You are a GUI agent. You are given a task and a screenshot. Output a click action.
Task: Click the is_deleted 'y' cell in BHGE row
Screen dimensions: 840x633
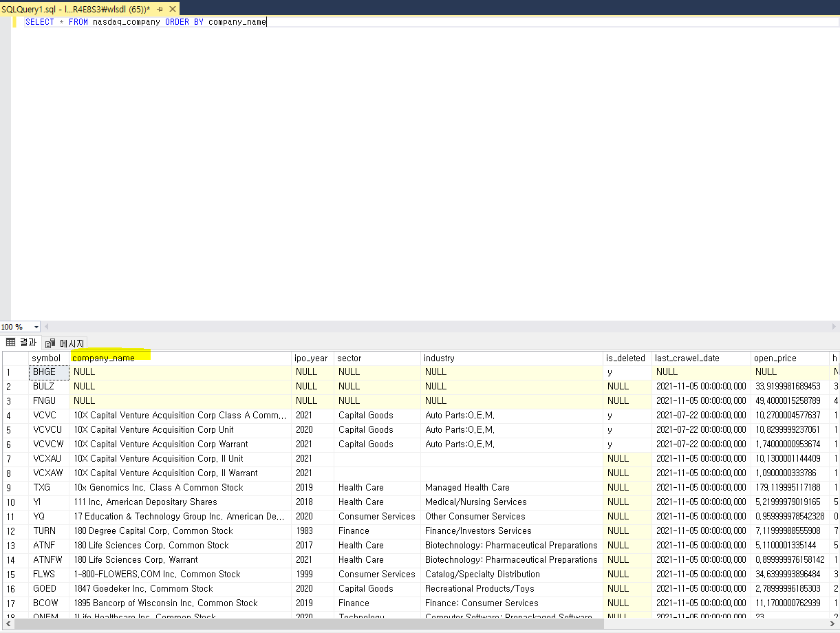pos(628,372)
